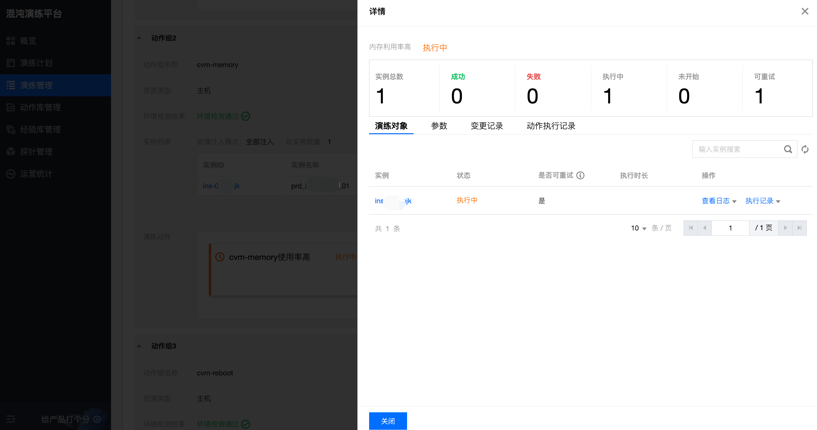The height and width of the screenshot is (430, 817).
Task: Click the search magnifier icon
Action: point(788,149)
